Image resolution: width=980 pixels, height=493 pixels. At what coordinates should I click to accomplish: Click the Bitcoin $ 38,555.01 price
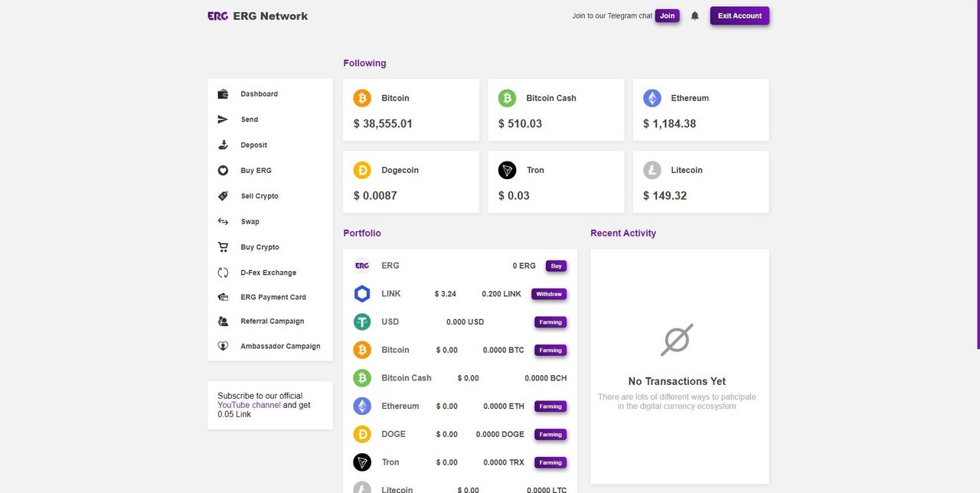[383, 123]
